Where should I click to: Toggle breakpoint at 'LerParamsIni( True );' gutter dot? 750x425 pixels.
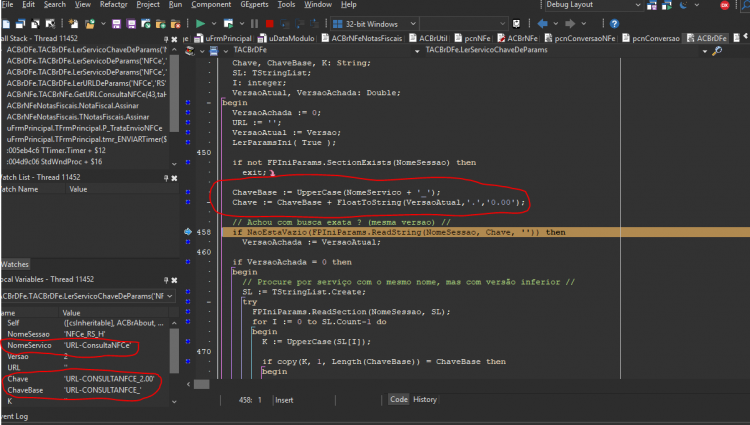click(x=188, y=142)
